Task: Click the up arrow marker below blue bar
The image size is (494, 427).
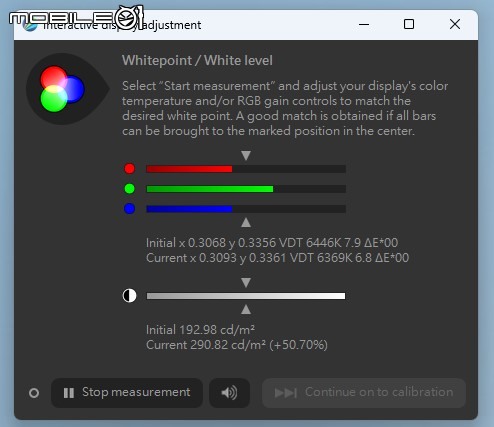Action: pos(246,223)
